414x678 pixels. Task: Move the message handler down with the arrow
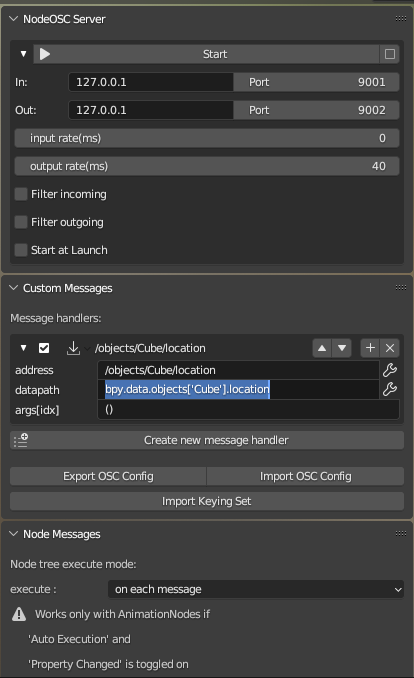(x=342, y=348)
